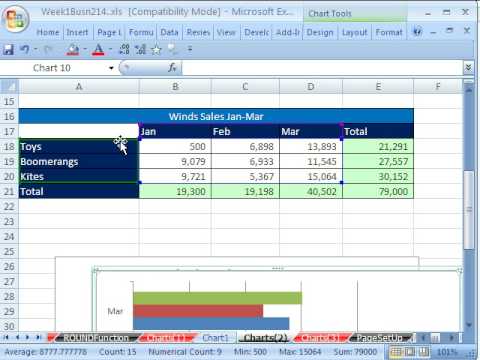Decrease decimal places

click(x=140, y=50)
